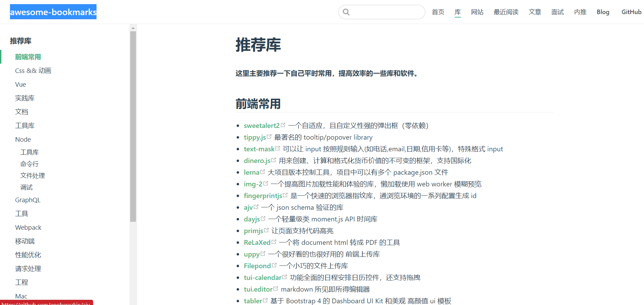Screen dimensions: 644x305
Task: Click external-link icon after ReLaXed
Action: [x=274, y=242]
